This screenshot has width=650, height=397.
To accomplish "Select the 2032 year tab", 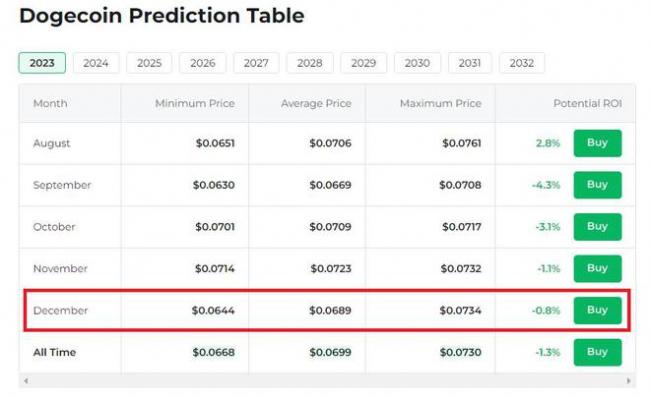I will click(x=522, y=63).
